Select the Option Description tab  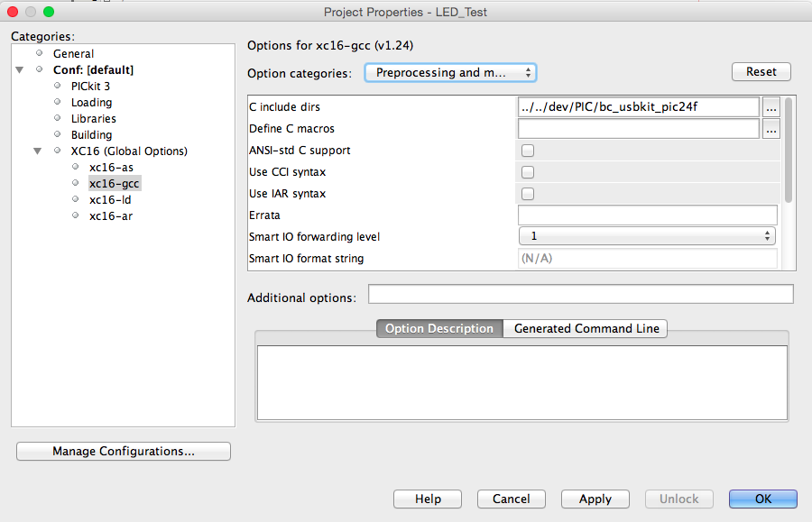click(439, 329)
